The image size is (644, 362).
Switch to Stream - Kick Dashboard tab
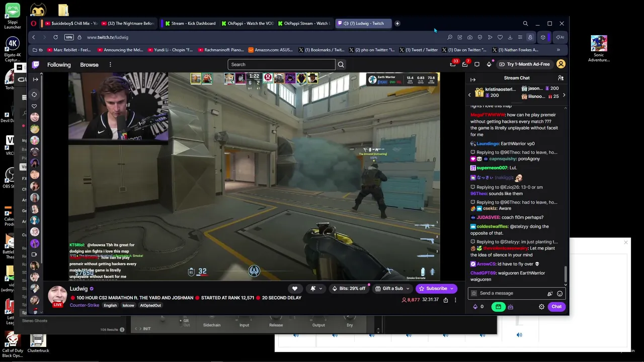click(x=190, y=23)
